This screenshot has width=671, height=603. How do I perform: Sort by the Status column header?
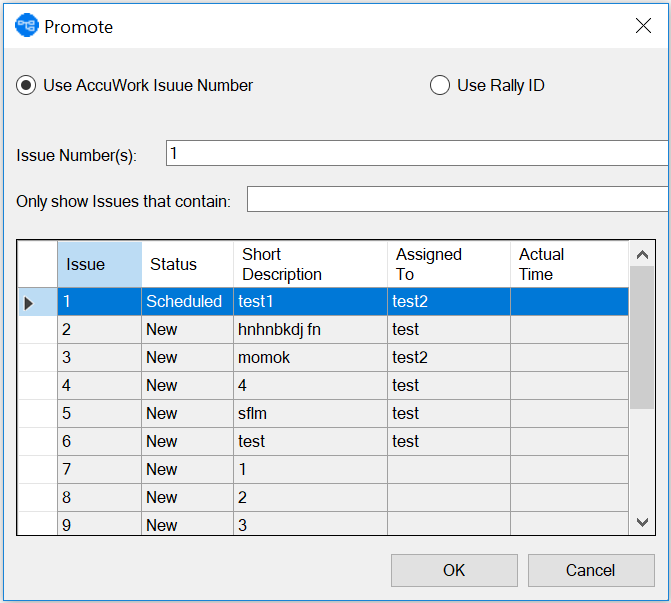pyautogui.click(x=187, y=265)
